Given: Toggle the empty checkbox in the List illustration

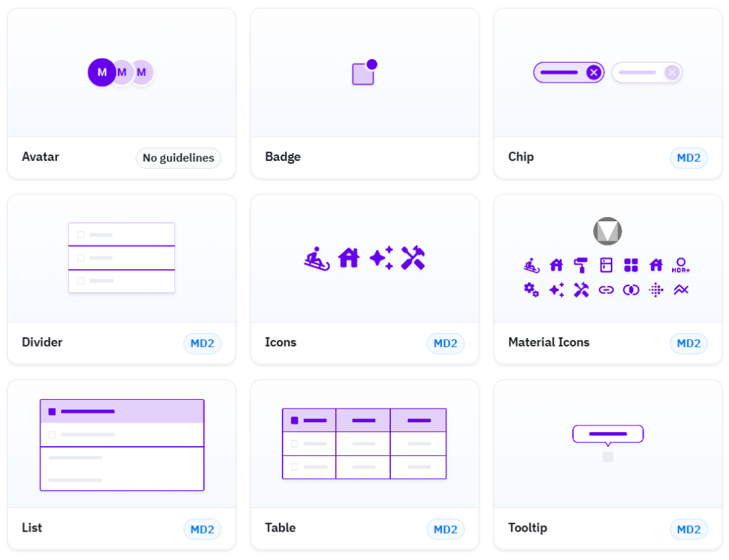Looking at the screenshot, I should tap(52, 435).
